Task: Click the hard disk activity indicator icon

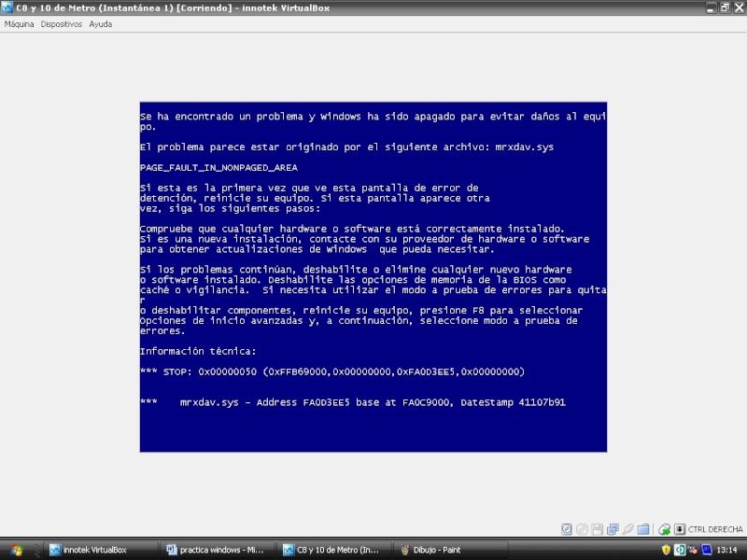Action: point(567,529)
